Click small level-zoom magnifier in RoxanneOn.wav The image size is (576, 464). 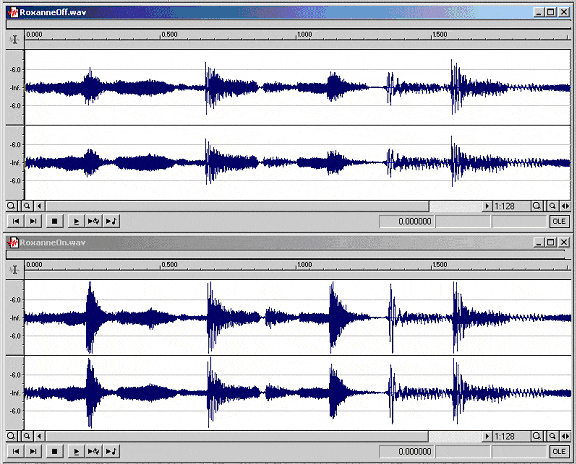pos(27,436)
